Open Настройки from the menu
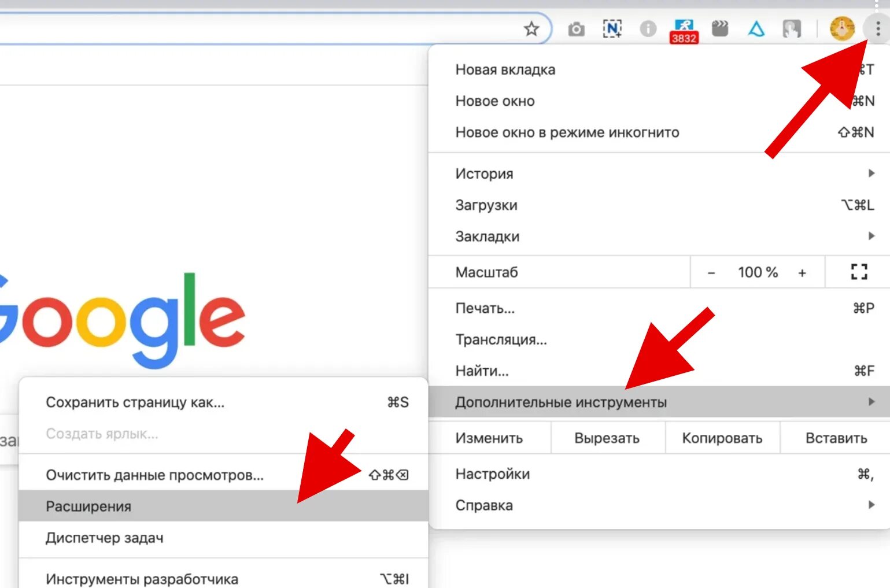890x588 pixels. (x=659, y=474)
